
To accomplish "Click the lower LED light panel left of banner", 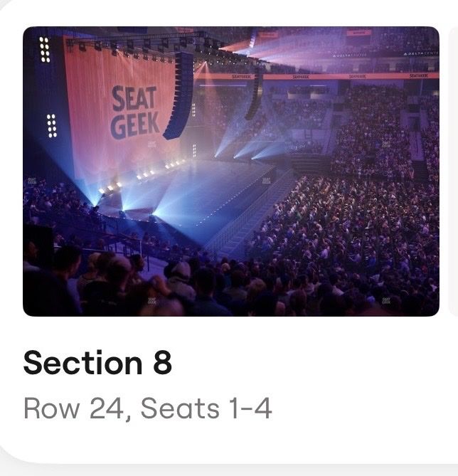I will (x=52, y=126).
